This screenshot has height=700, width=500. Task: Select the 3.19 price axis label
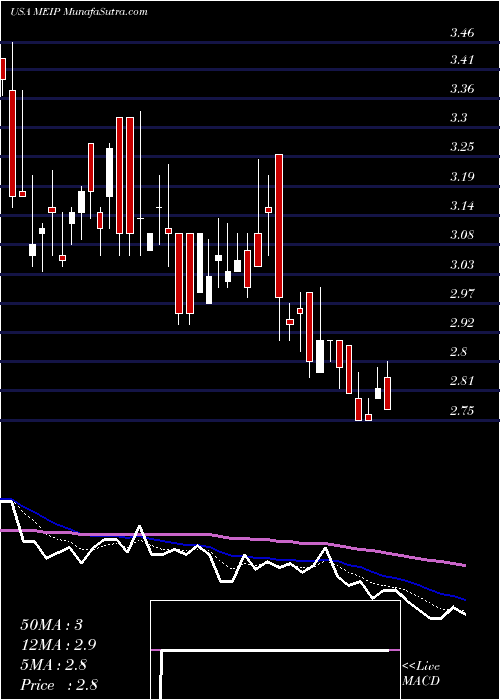(x=462, y=177)
